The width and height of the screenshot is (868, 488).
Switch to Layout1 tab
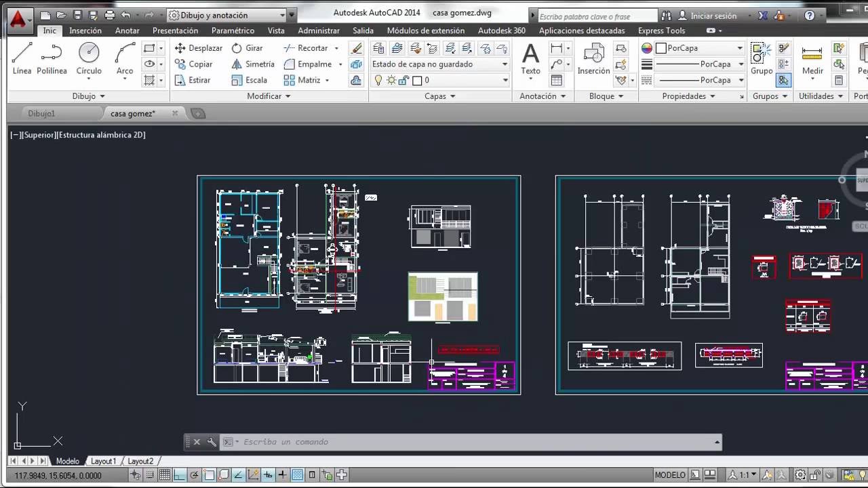pos(104,461)
